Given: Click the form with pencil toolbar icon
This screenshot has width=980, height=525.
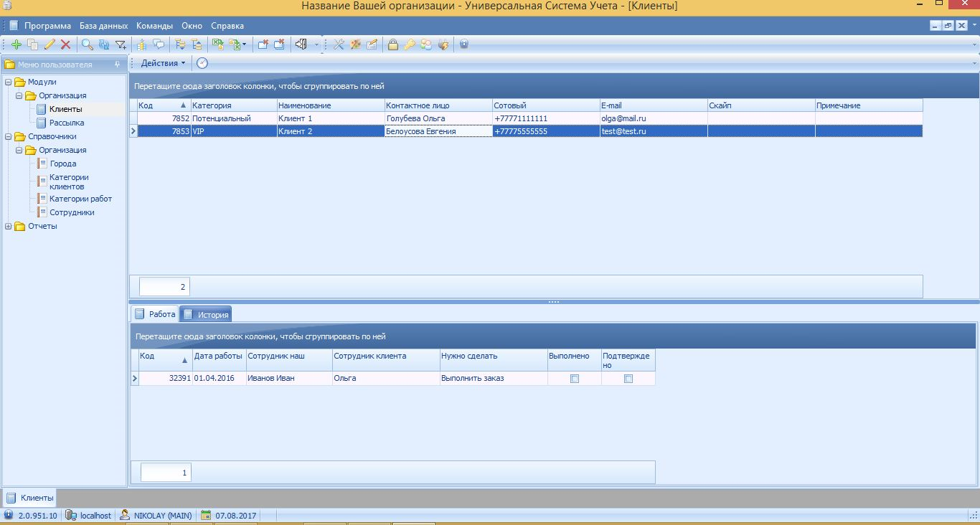Looking at the screenshot, I should [x=372, y=44].
